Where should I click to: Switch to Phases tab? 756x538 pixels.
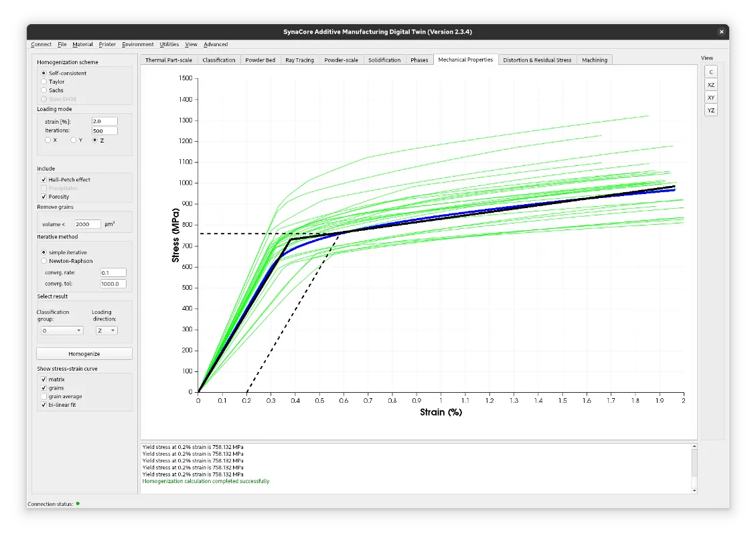[419, 60]
